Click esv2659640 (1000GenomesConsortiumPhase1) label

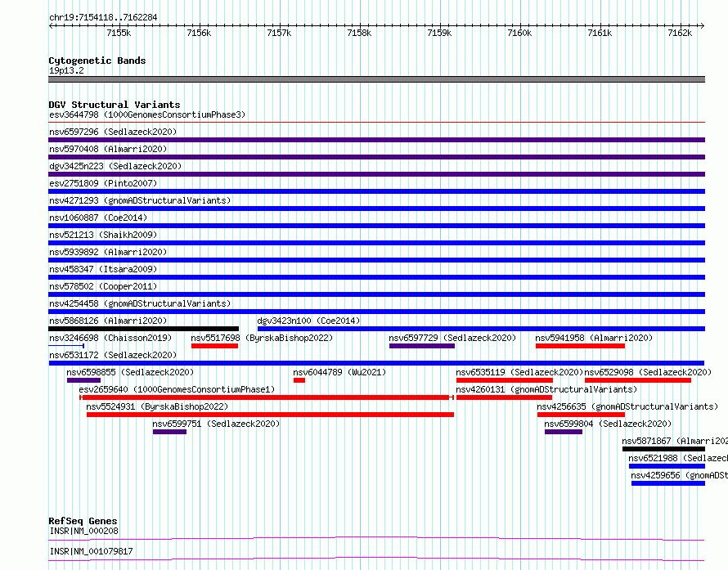pos(177,389)
